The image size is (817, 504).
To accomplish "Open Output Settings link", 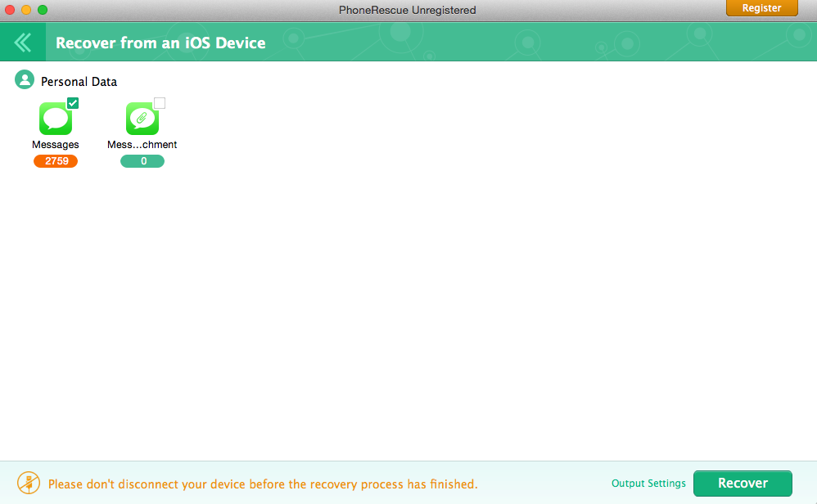I will 648,484.
